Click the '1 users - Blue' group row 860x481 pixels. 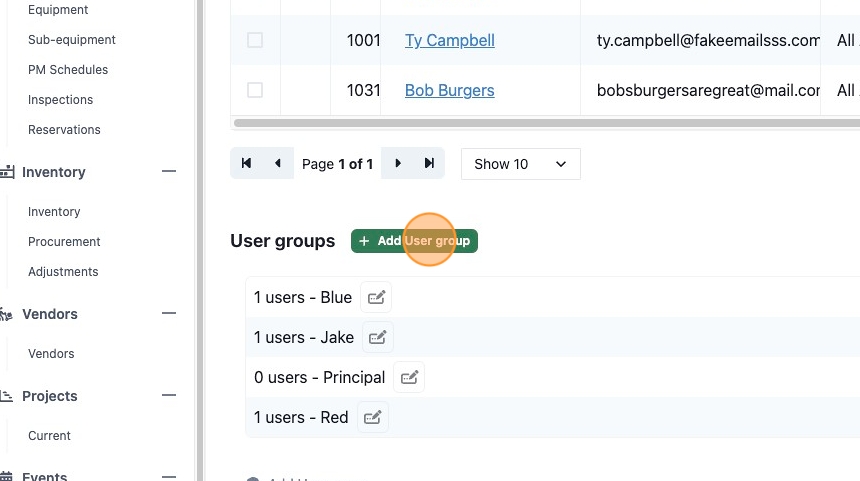tap(553, 297)
